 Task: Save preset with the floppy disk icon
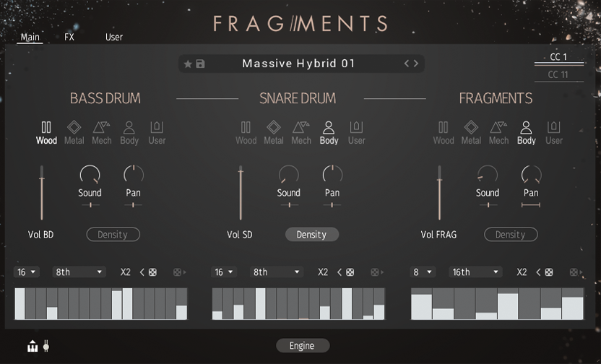(x=200, y=64)
